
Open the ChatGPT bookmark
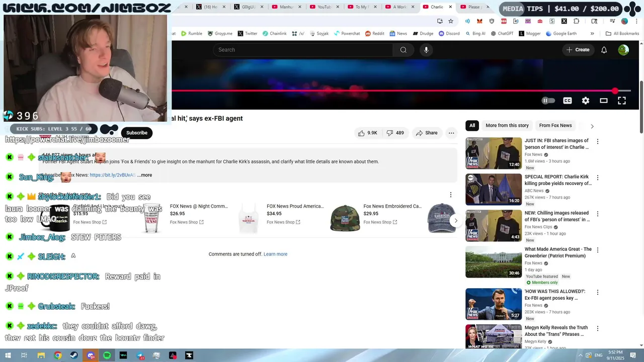501,34
